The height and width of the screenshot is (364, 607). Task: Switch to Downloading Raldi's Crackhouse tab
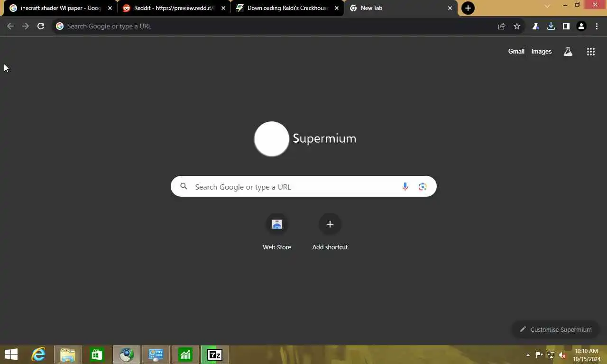coord(287,8)
